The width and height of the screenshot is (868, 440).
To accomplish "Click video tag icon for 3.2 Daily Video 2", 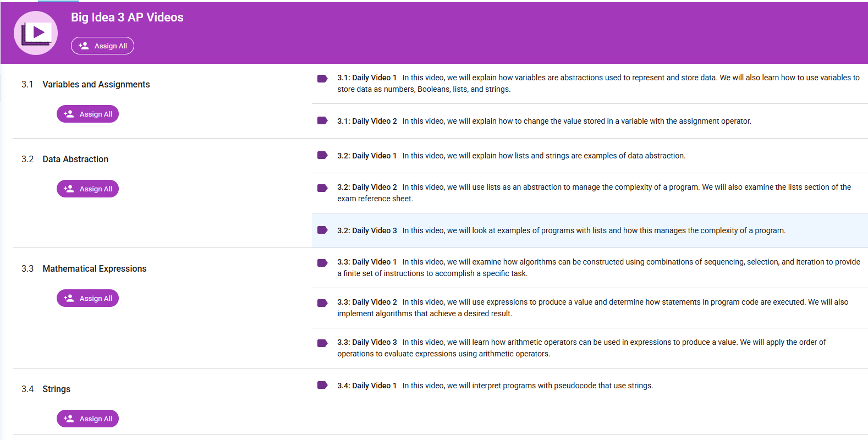I will click(322, 188).
